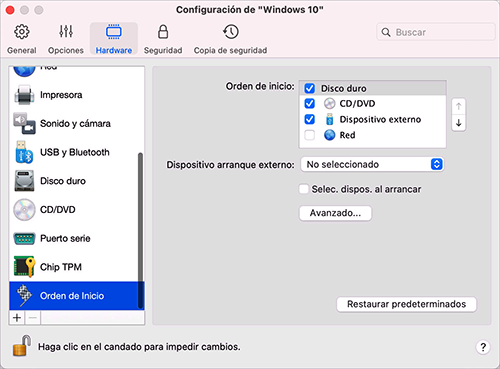Close the Configuración window with red button
This screenshot has width=500, height=369.
coord(10,10)
